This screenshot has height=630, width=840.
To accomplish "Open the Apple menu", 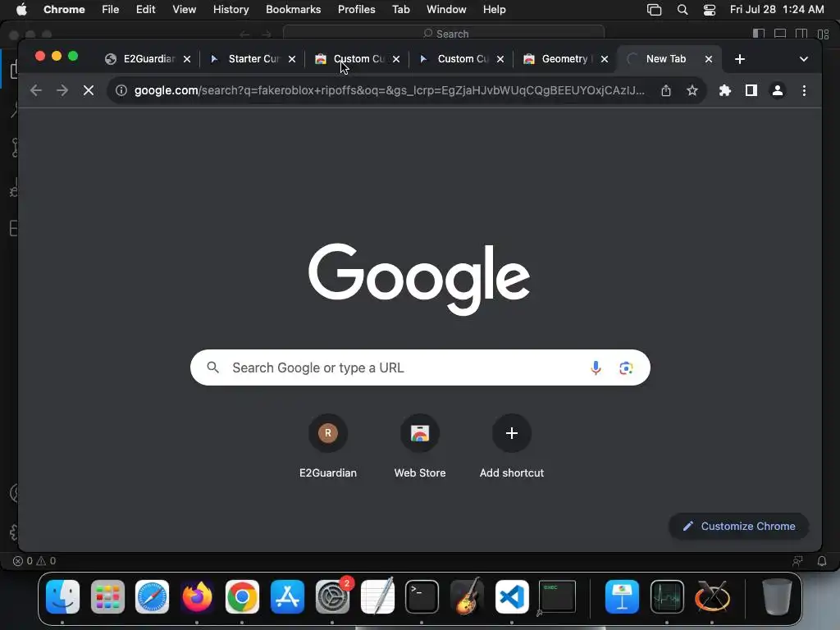I will tap(21, 10).
